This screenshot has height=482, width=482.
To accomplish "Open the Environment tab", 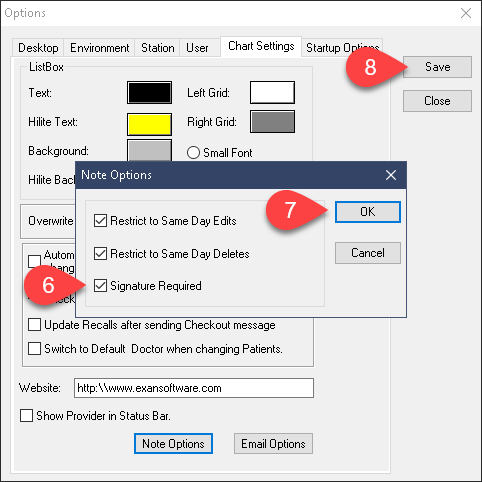I will click(x=99, y=48).
